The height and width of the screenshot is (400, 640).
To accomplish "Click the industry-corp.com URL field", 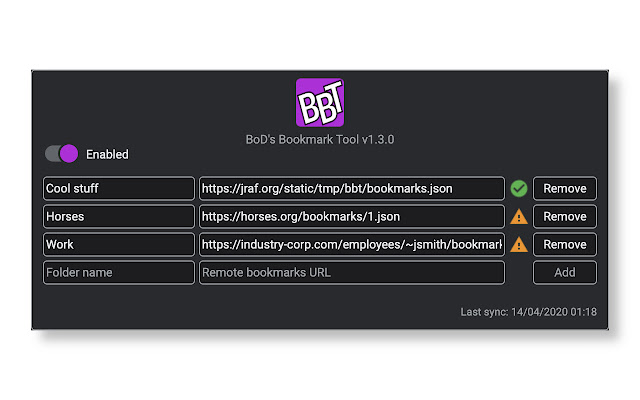I will [351, 244].
